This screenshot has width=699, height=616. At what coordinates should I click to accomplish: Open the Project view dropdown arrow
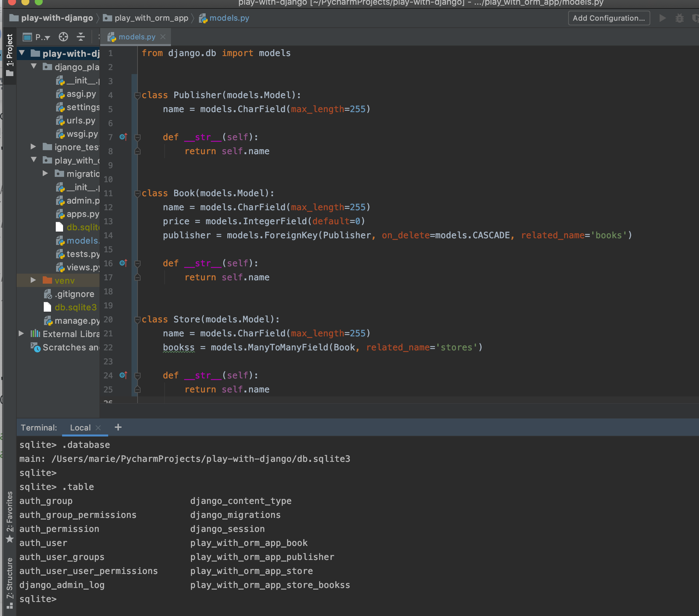point(48,37)
